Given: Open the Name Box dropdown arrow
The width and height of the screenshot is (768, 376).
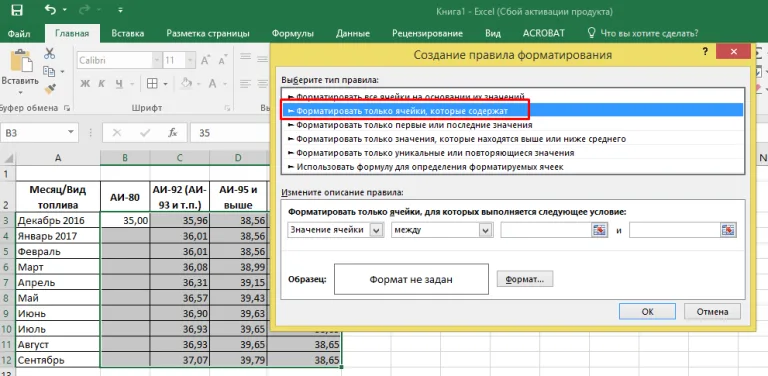Looking at the screenshot, I should (x=72, y=132).
